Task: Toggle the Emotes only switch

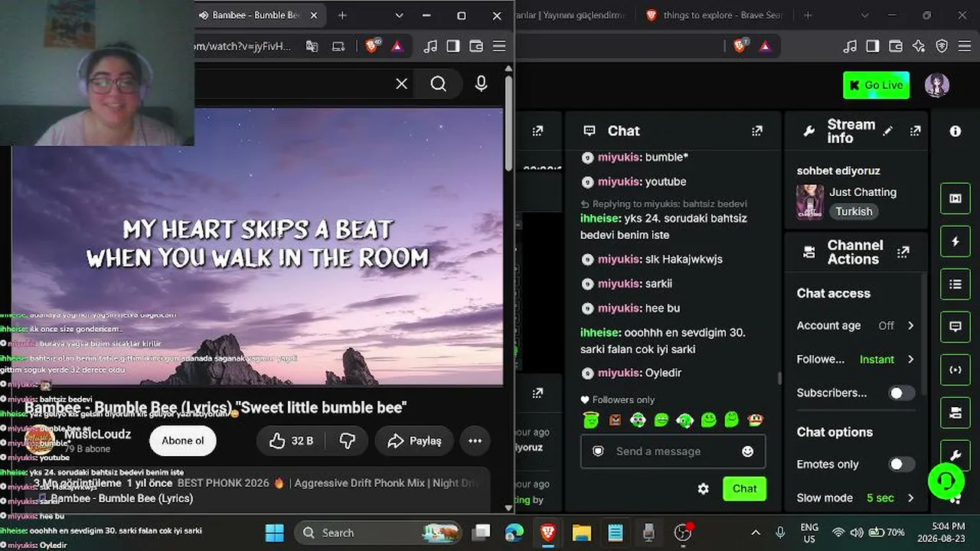Action: (901, 464)
